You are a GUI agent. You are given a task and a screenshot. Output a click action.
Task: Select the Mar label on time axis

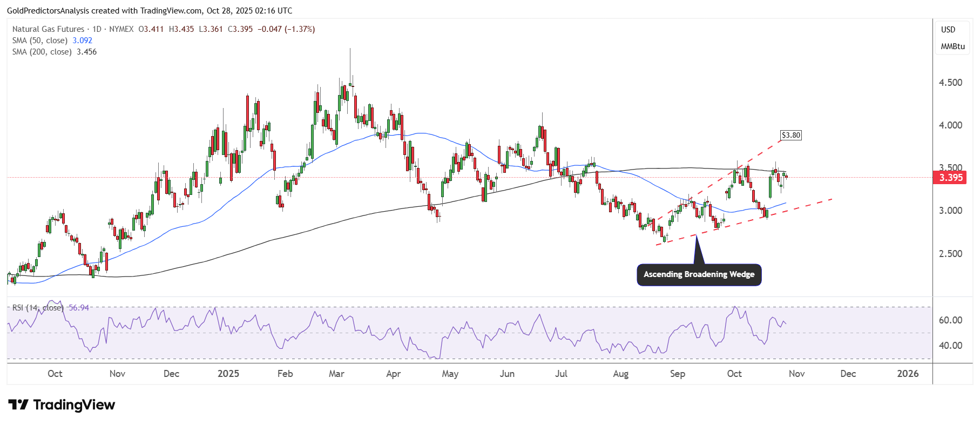[x=336, y=374]
